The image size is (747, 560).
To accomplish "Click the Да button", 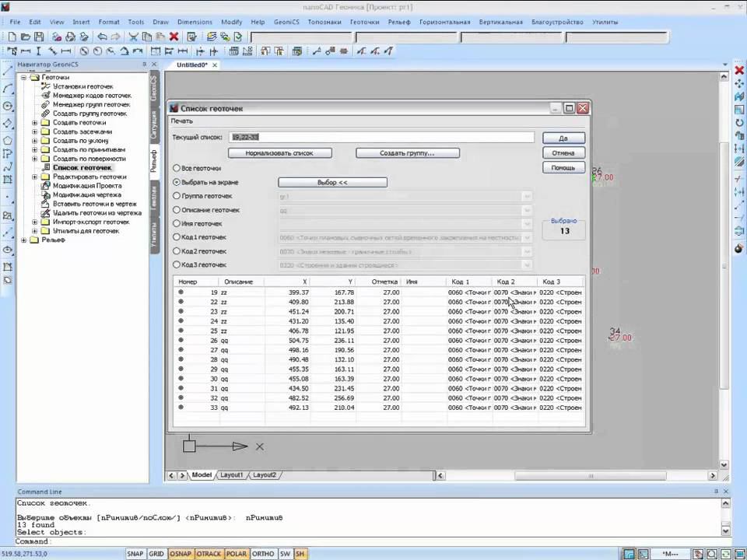I will 563,138.
